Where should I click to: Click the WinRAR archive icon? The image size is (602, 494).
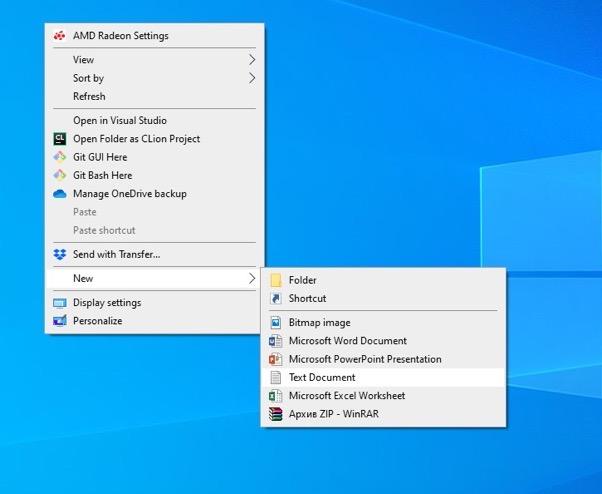click(x=276, y=414)
